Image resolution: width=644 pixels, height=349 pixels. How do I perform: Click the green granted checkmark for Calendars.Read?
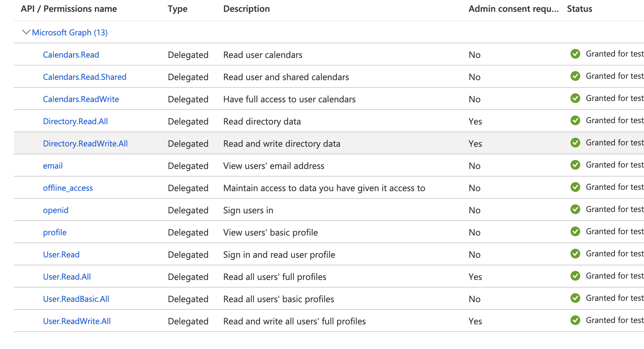pyautogui.click(x=575, y=54)
